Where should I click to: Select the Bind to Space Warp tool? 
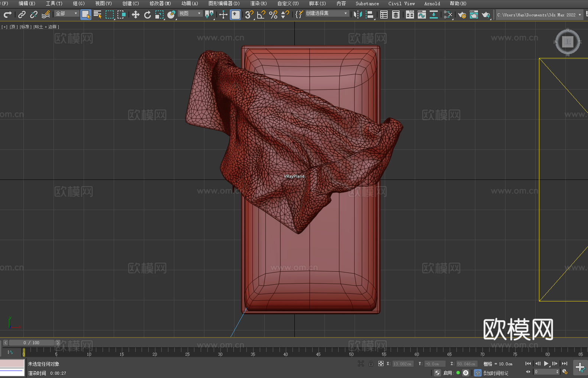(x=46, y=14)
